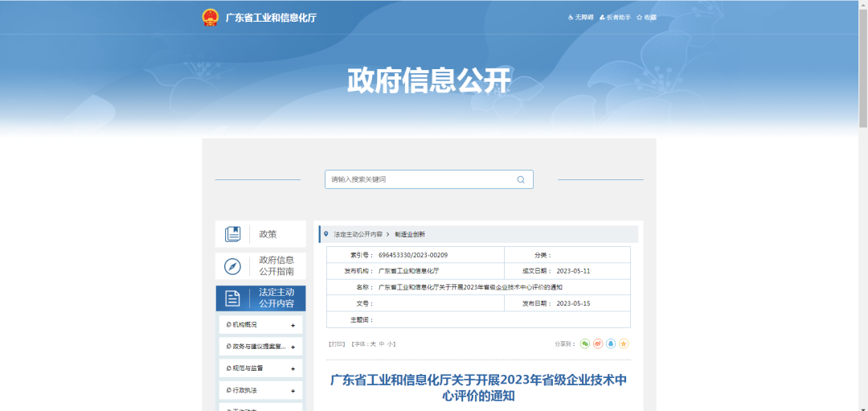Viewport: 868px width, 411px height.
Task: Expand 机构概况 with its plus sign
Action: [293, 325]
